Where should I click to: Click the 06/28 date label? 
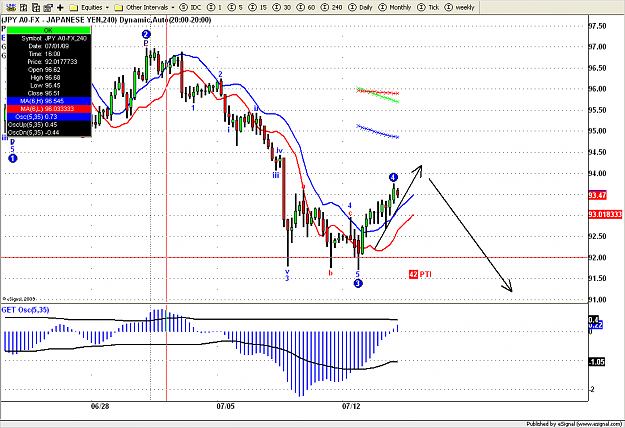point(100,406)
